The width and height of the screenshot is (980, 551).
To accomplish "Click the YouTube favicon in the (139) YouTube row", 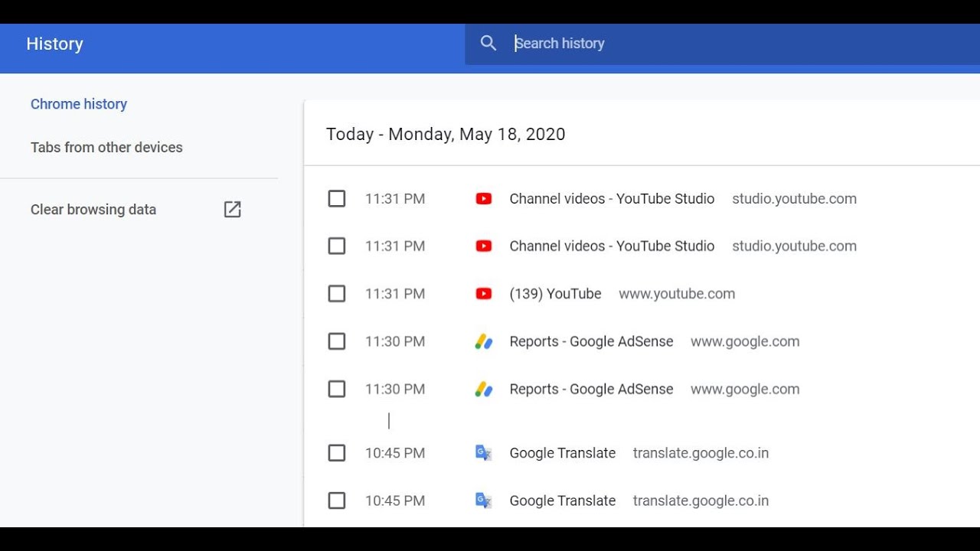I will coord(483,294).
